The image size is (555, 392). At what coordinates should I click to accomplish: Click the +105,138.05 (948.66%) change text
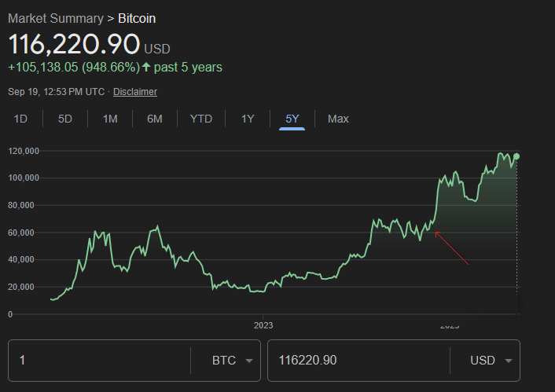coord(74,68)
